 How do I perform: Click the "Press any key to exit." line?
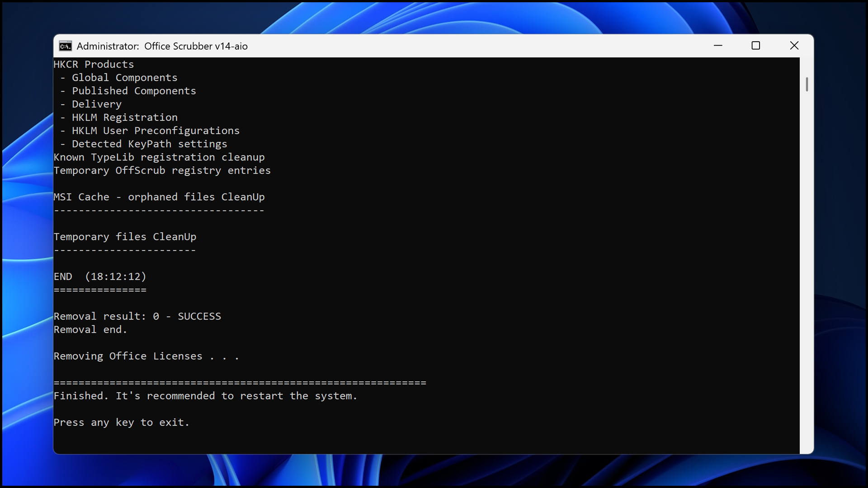[121, 422]
